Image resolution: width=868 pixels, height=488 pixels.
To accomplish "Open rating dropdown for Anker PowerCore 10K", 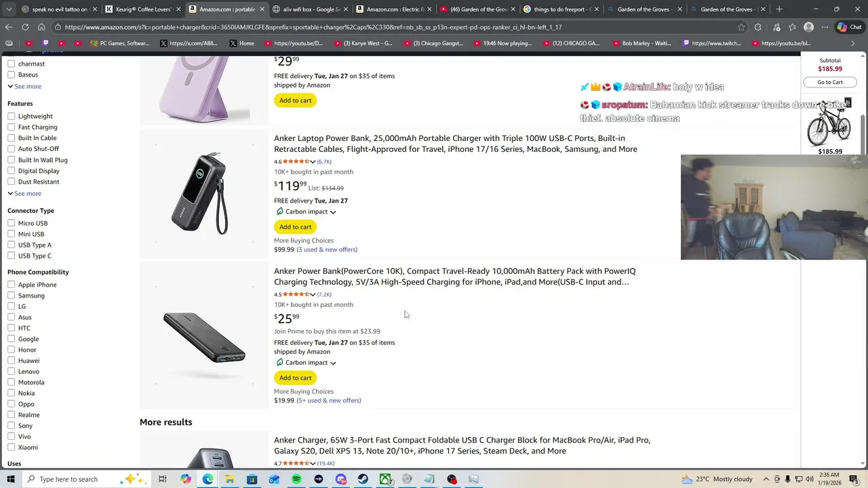I will 313,295.
